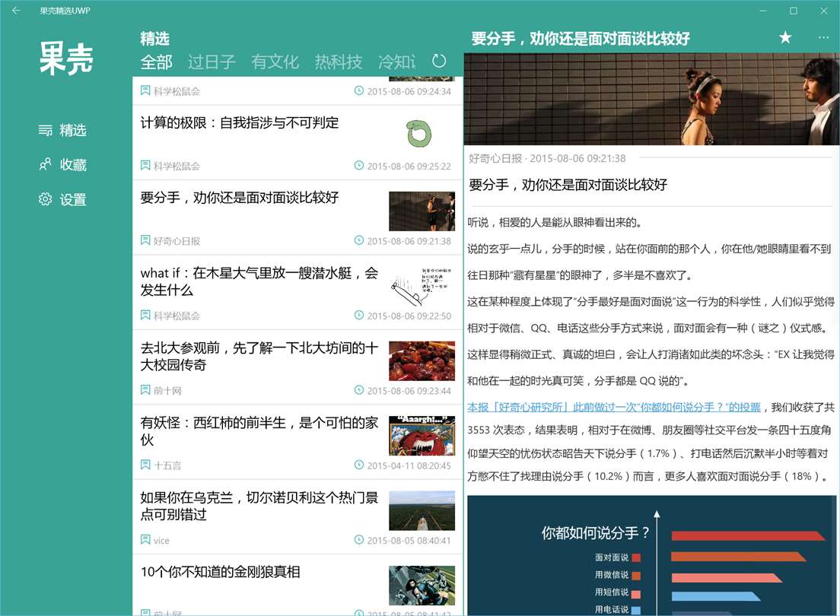Click thumbnail of the 分手 article in list
840x616 pixels.
[x=422, y=211]
